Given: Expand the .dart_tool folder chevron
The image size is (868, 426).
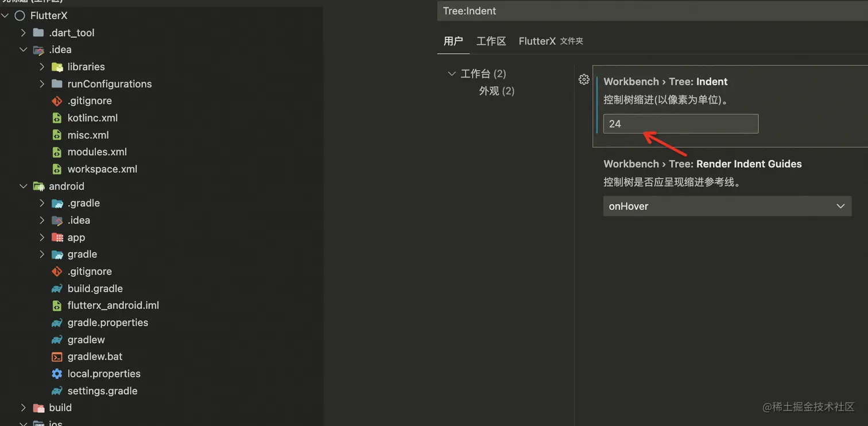Looking at the screenshot, I should coord(24,33).
